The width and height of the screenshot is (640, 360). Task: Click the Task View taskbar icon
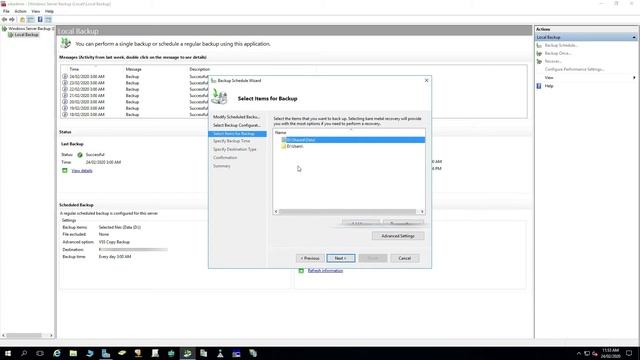point(40,353)
